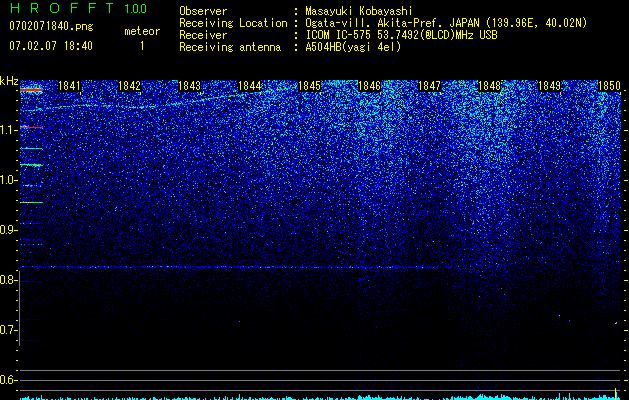Click the meteor count value 1
Viewport: 629px width, 400px height.
142,46
